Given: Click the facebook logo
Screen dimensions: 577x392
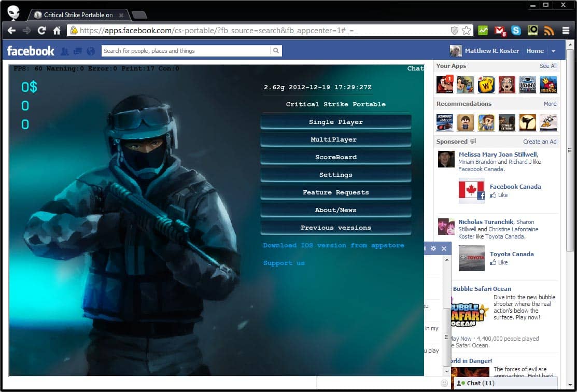Looking at the screenshot, I should point(31,51).
